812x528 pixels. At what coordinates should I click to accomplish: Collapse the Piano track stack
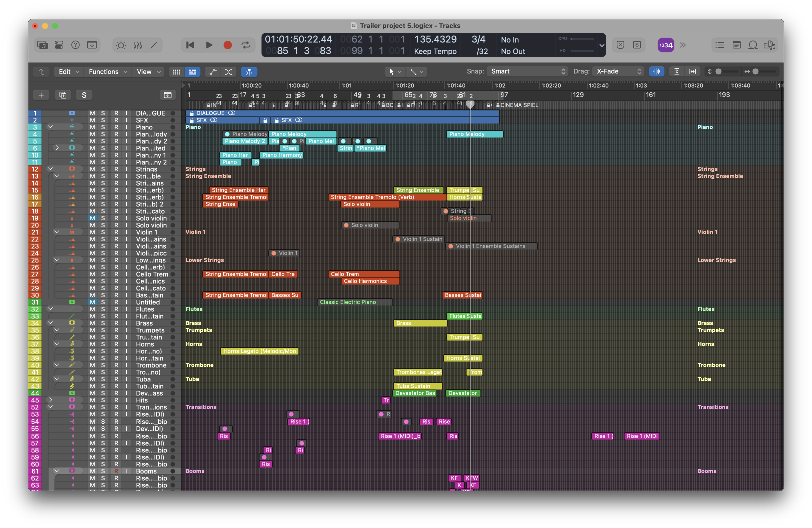pyautogui.click(x=50, y=127)
